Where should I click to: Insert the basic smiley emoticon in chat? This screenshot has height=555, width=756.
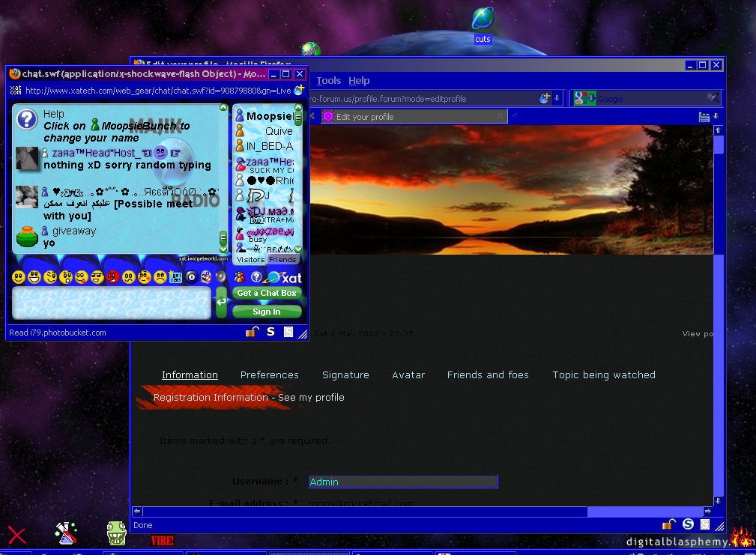(18, 277)
